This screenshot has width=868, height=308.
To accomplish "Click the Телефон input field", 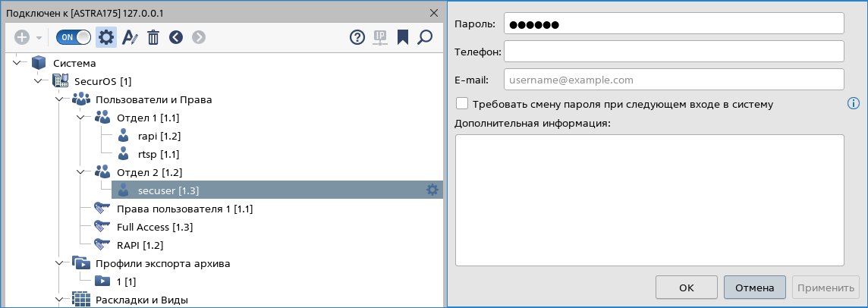I will [x=674, y=52].
